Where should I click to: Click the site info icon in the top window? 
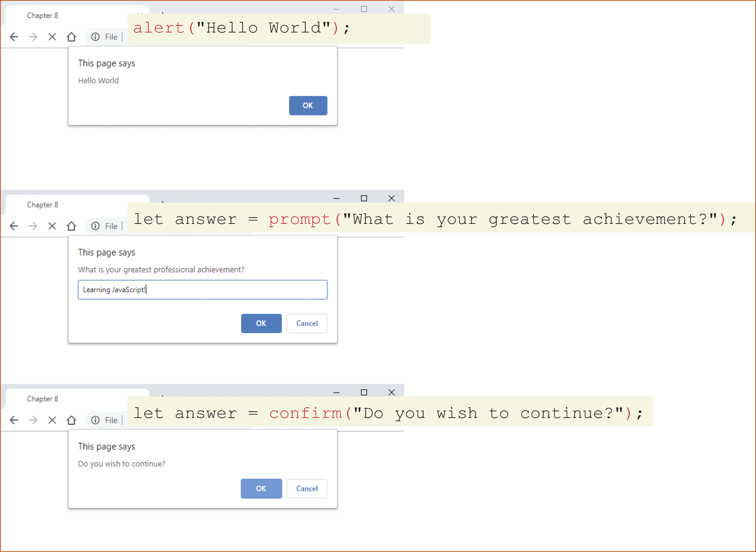[x=96, y=37]
